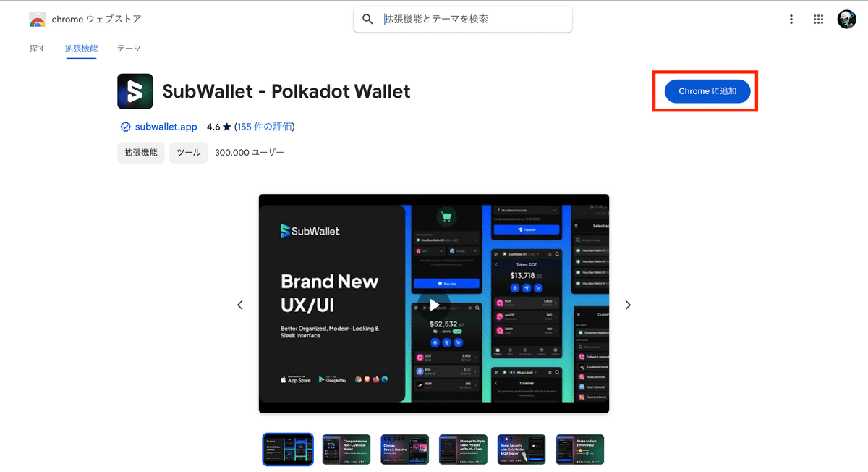Play the SubWallet promo video
The width and height of the screenshot is (868, 472).
pyautogui.click(x=434, y=304)
